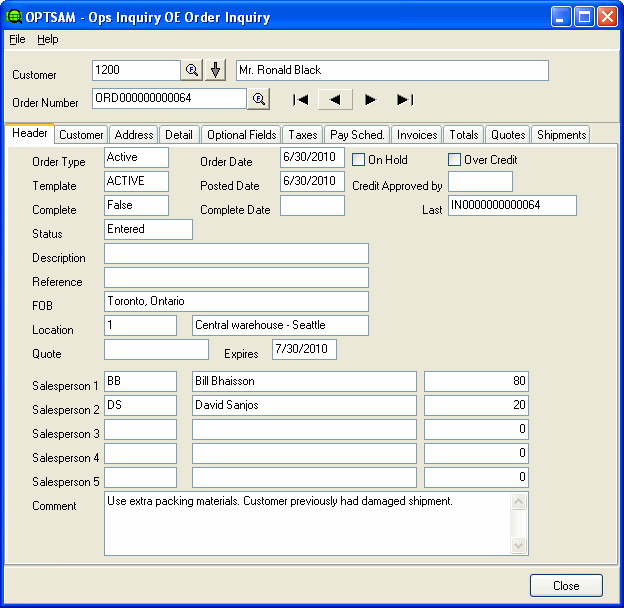Screen dimensions: 624x608
Task: Enable the Over Credit checkbox
Action: coord(455,160)
